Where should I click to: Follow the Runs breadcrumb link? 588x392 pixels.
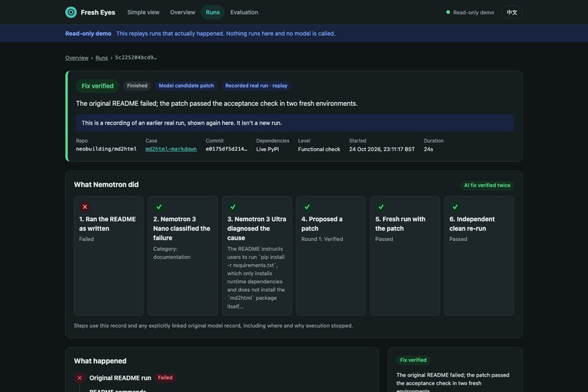[101, 58]
